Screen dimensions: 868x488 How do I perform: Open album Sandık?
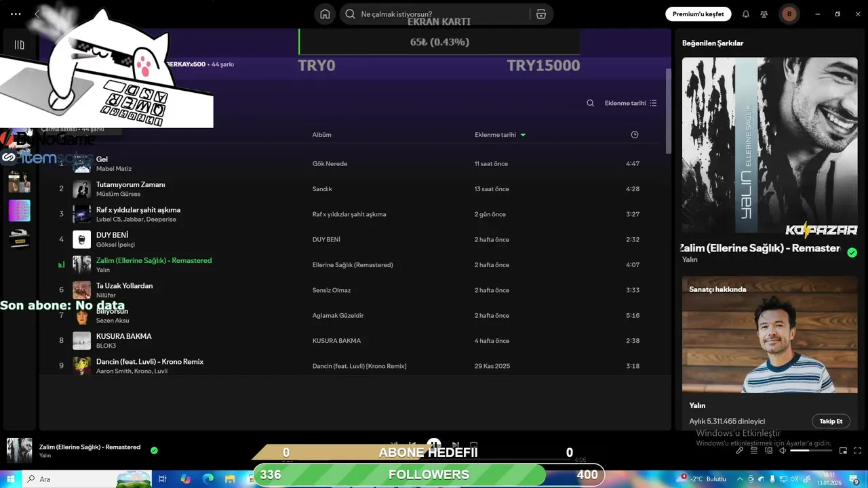[x=322, y=189]
